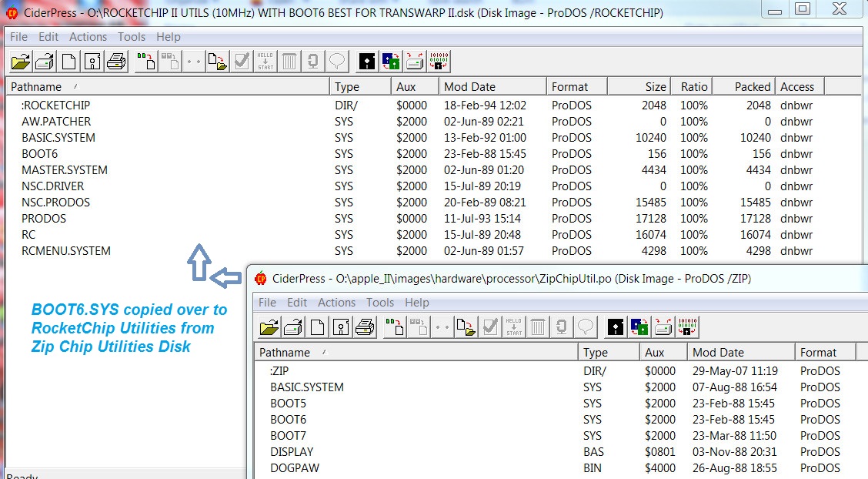Select BOOT6 file in ROCKETCHIP window
Viewport: 868px width, 479px height.
[x=417, y=154]
